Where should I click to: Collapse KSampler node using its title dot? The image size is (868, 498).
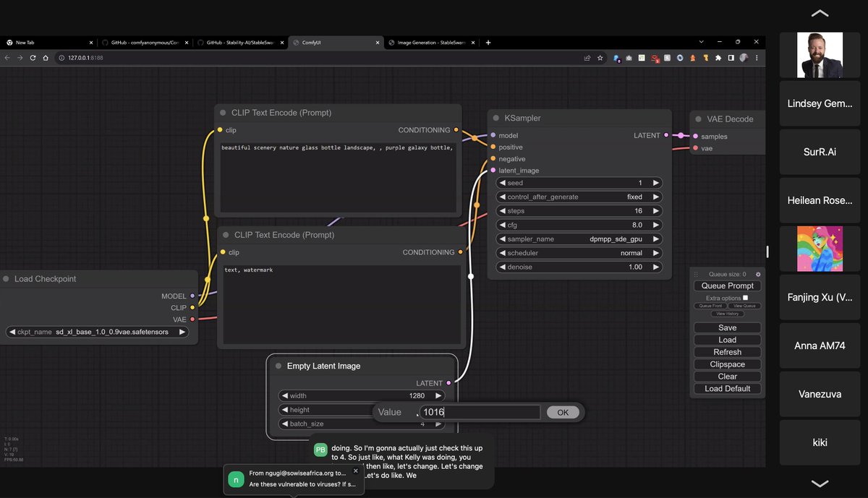(496, 118)
